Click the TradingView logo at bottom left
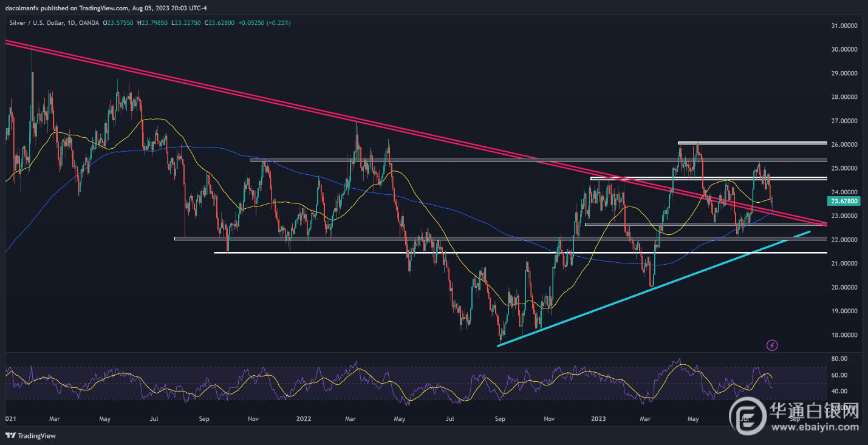Image resolution: width=868 pixels, height=445 pixels. point(30,435)
